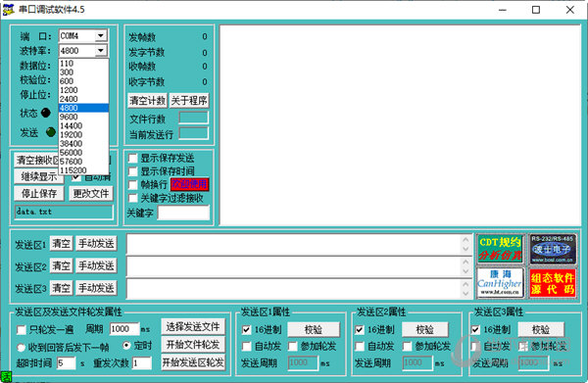Start 开始发送区轮发
Viewport: 588px width, 383px height.
(193, 362)
